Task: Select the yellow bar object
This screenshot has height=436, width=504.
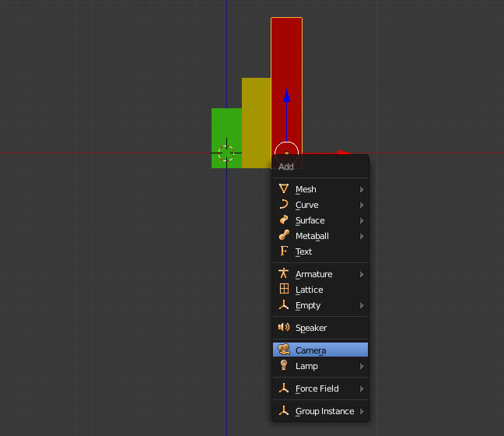Action: click(x=256, y=122)
